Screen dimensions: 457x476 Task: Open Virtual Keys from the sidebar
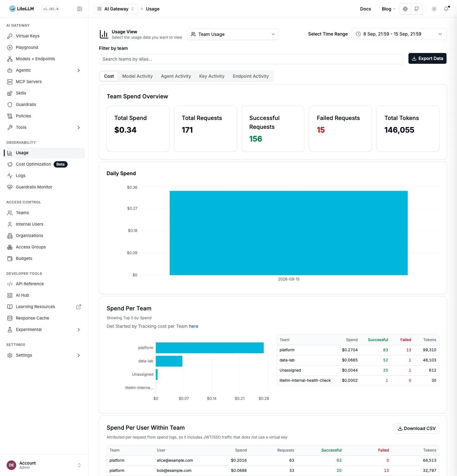(x=44, y=36)
